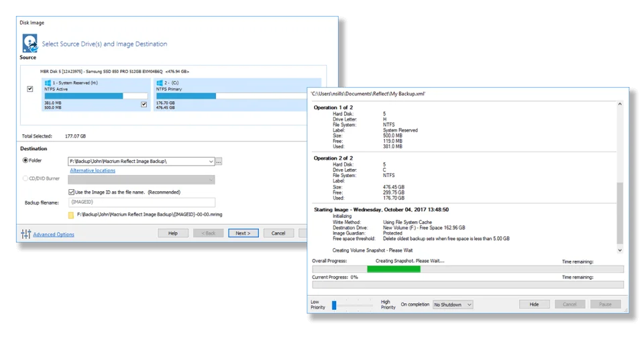Click the Windows icon on System Reserved partition
The height and width of the screenshot is (338, 644).
click(x=48, y=83)
